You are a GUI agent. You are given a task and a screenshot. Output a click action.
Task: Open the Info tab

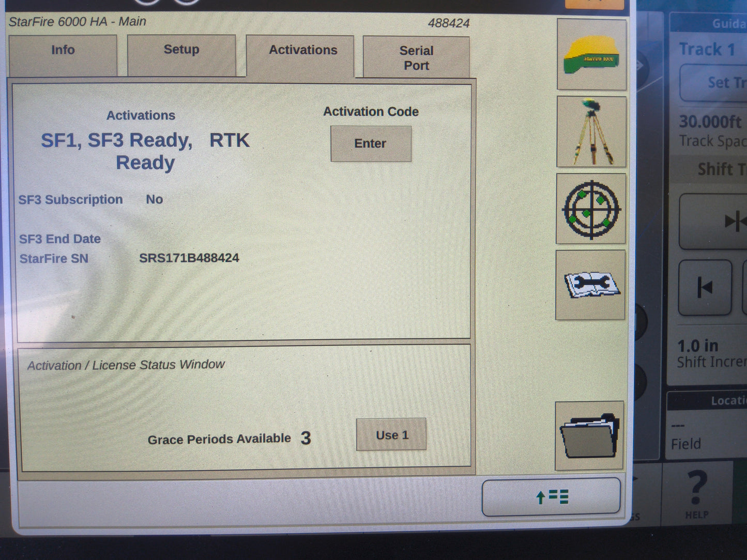(x=63, y=55)
